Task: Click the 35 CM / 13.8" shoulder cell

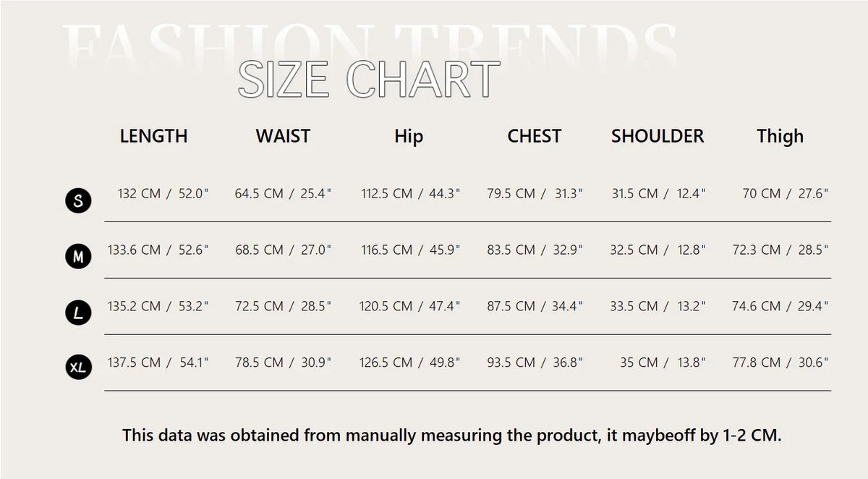Action: (662, 363)
